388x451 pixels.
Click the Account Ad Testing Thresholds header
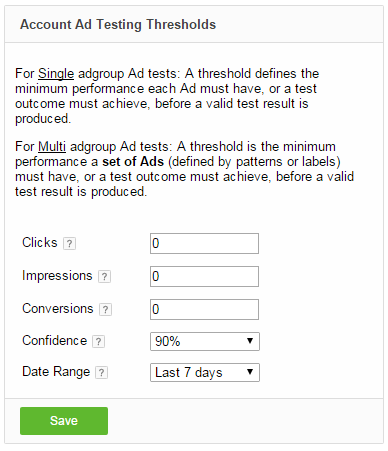click(118, 25)
